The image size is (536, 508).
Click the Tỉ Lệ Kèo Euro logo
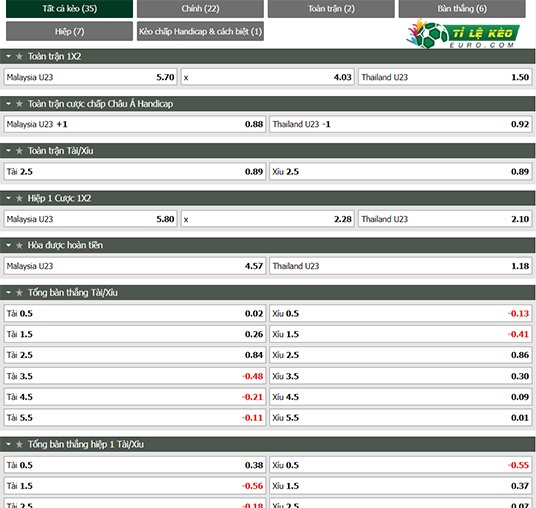(463, 34)
